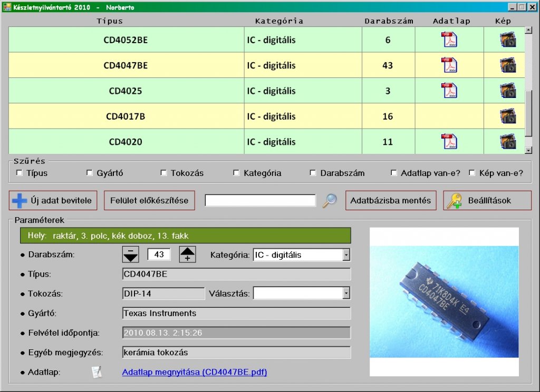Viewport: 540px width, 392px height.
Task: View the camera image icon for CD4025
Action: point(508,91)
